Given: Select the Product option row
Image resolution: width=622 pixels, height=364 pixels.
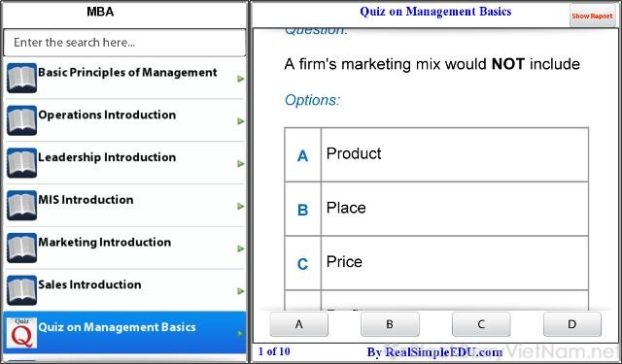Looking at the screenshot, I should click(x=436, y=154).
